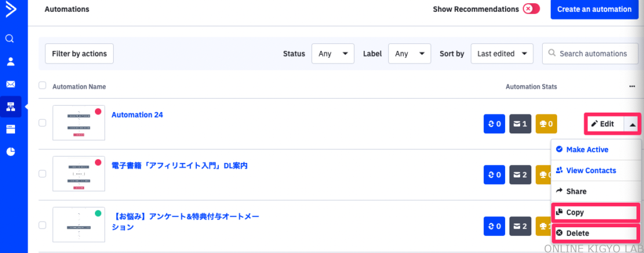Check the select-all automations checkbox
Screen dimensions: 644x253
click(x=42, y=86)
